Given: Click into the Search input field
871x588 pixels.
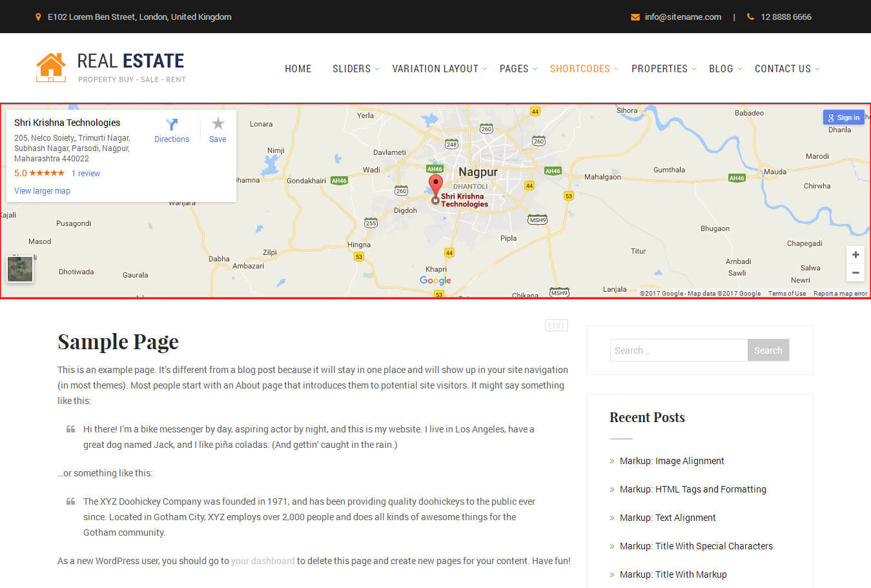Looking at the screenshot, I should point(679,350).
